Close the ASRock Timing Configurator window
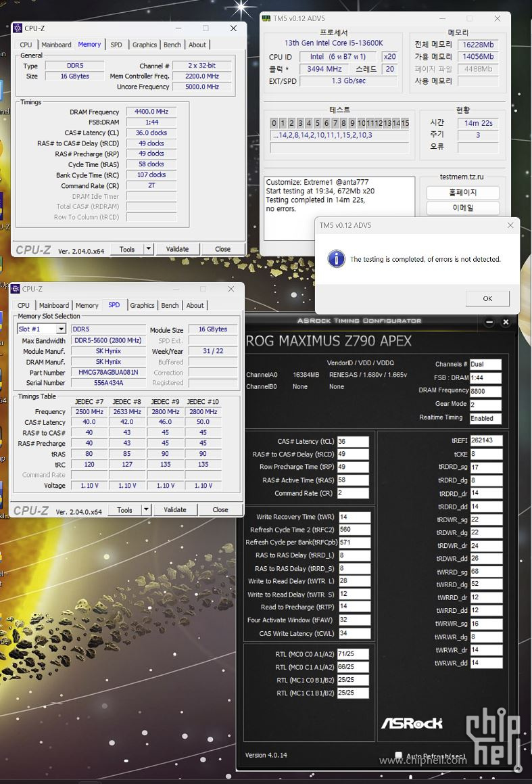Viewport: 532px width, 784px height. [x=506, y=322]
